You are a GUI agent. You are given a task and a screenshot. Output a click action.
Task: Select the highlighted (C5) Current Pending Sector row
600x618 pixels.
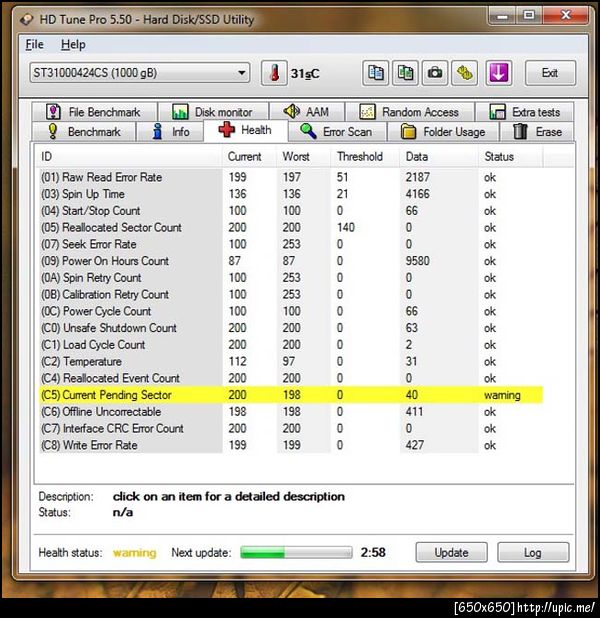291,395
